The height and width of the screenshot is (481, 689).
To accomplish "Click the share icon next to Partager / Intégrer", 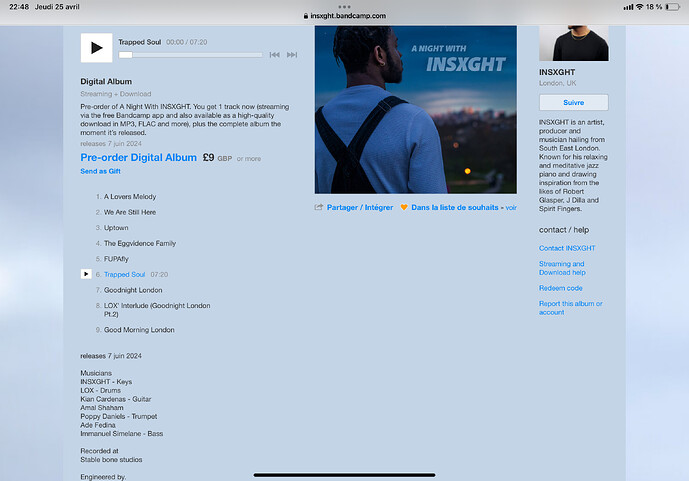I will pyautogui.click(x=319, y=207).
